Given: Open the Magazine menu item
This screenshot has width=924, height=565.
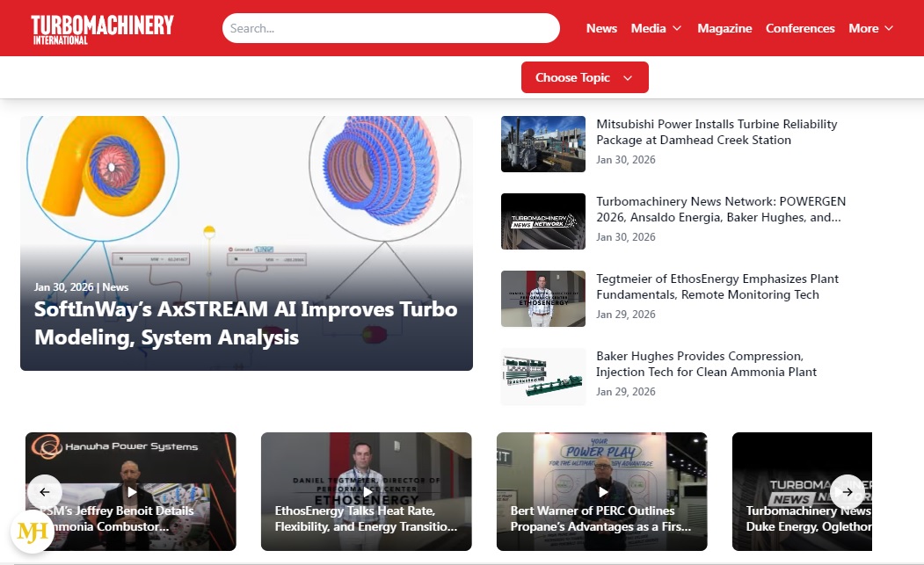Looking at the screenshot, I should [724, 28].
